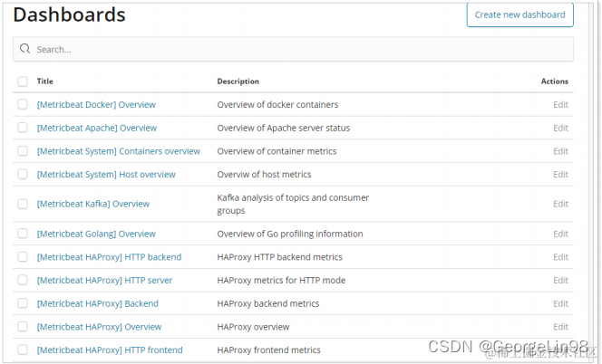Tick the HAProxy HTTP frontend checkbox
This screenshot has width=602, height=364.
point(23,350)
